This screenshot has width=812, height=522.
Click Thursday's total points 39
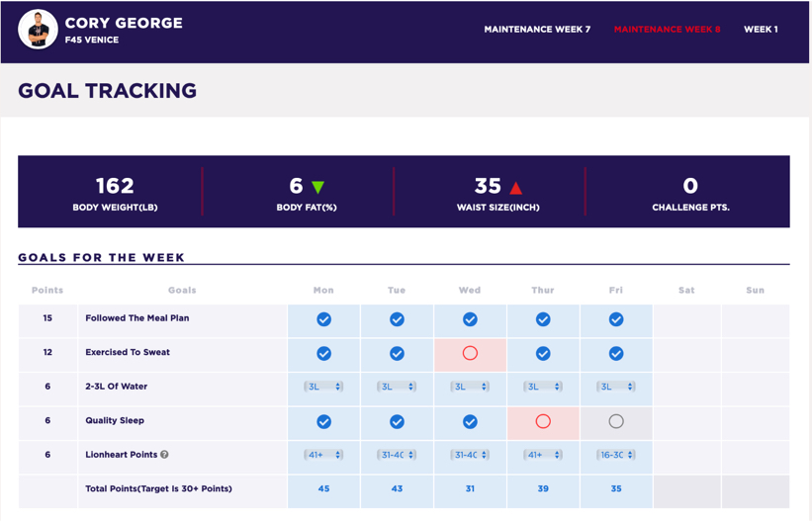coord(543,488)
